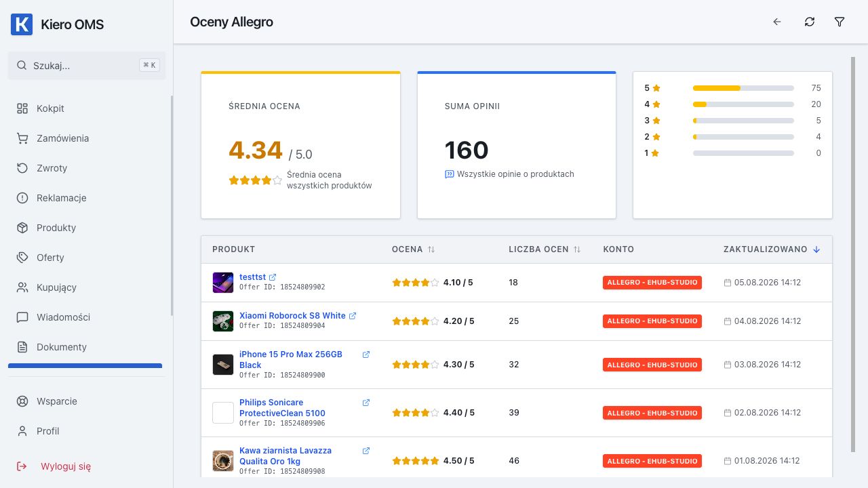Viewport: 868px width, 488px height.
Task: Click the Zaktualizowano descending sort arrow
Action: [x=816, y=249]
